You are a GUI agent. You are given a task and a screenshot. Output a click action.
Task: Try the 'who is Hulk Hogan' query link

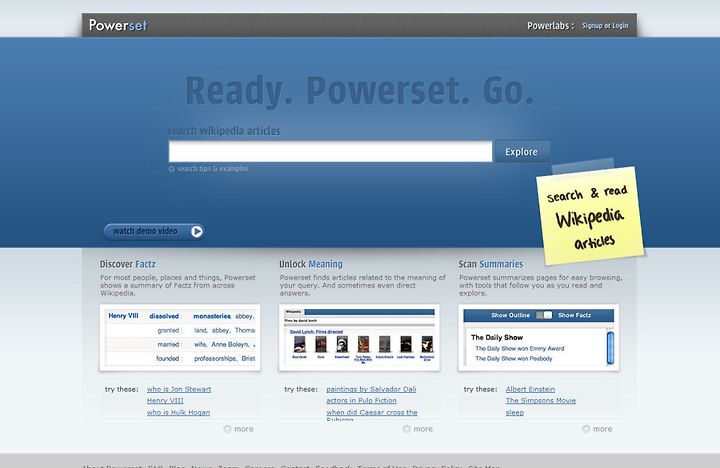click(x=178, y=412)
